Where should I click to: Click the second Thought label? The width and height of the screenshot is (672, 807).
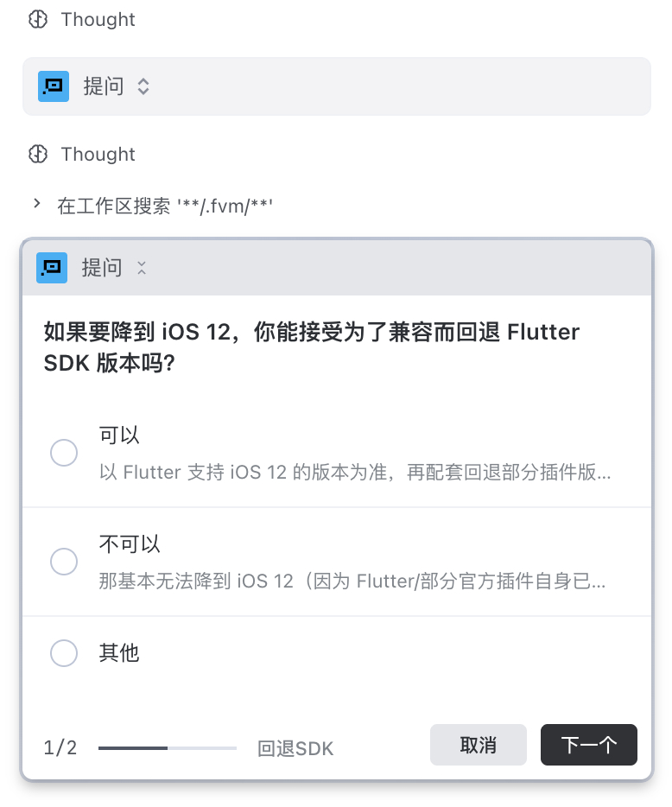point(97,154)
